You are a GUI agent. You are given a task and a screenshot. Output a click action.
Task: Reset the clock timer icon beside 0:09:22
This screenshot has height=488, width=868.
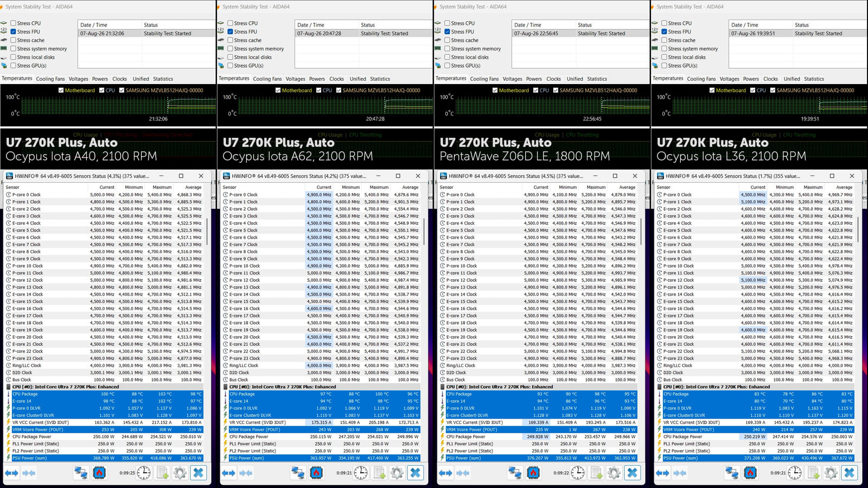[578, 473]
